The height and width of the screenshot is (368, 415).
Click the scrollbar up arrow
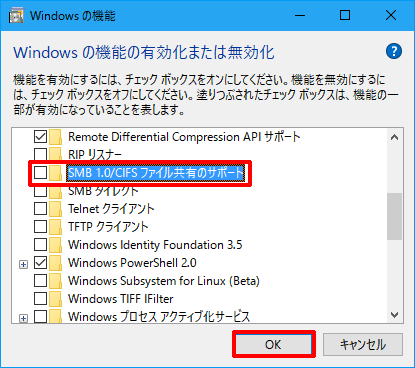395,137
